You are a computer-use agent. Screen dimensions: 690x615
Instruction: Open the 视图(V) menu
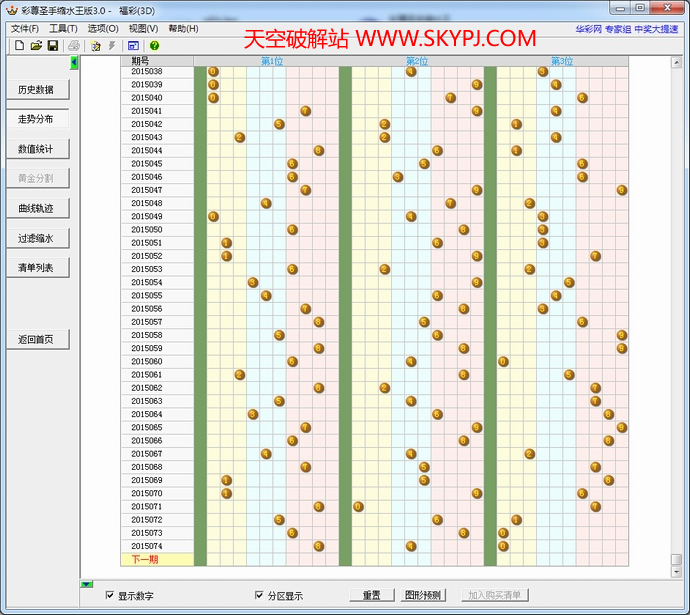(x=143, y=29)
